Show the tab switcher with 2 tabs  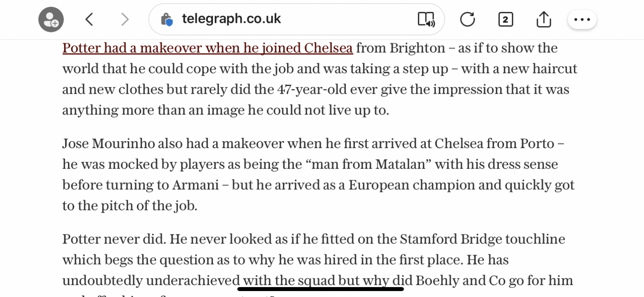pyautogui.click(x=505, y=19)
